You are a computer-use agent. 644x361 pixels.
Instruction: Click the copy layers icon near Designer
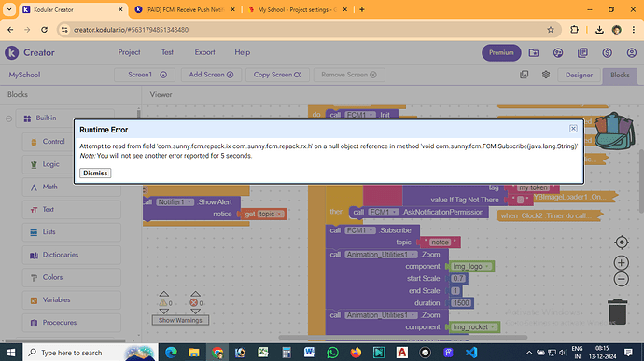tap(525, 75)
